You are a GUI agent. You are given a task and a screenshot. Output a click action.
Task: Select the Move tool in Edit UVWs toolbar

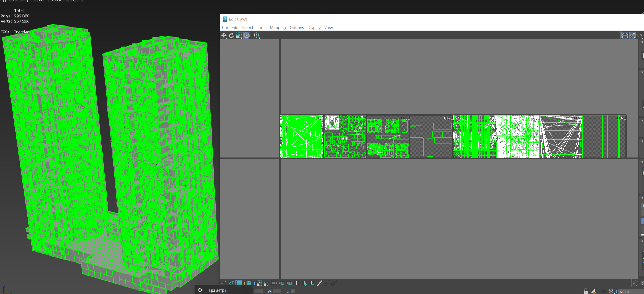pyautogui.click(x=224, y=35)
